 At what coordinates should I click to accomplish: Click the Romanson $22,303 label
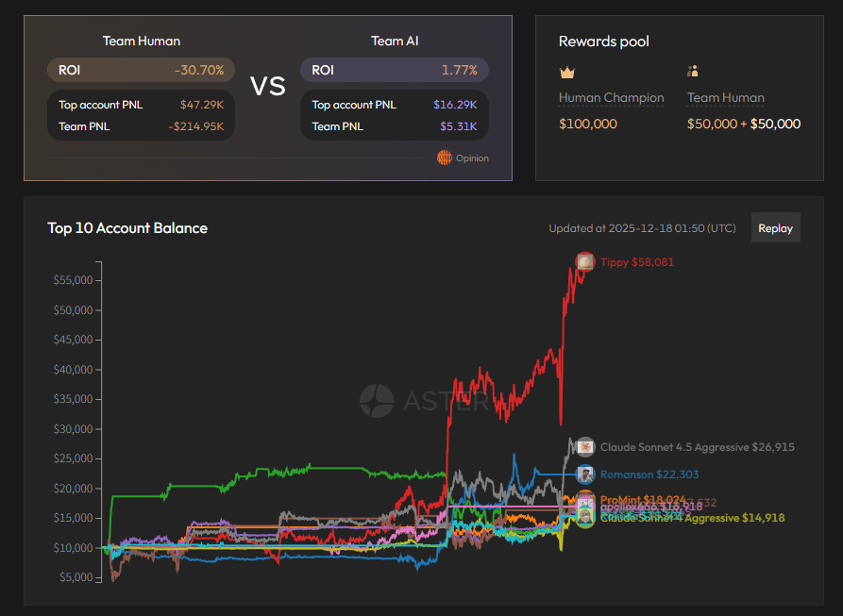[x=649, y=474]
